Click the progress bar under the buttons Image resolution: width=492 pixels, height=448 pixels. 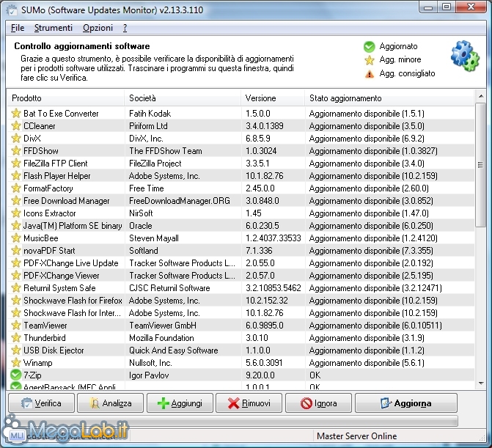(233, 421)
